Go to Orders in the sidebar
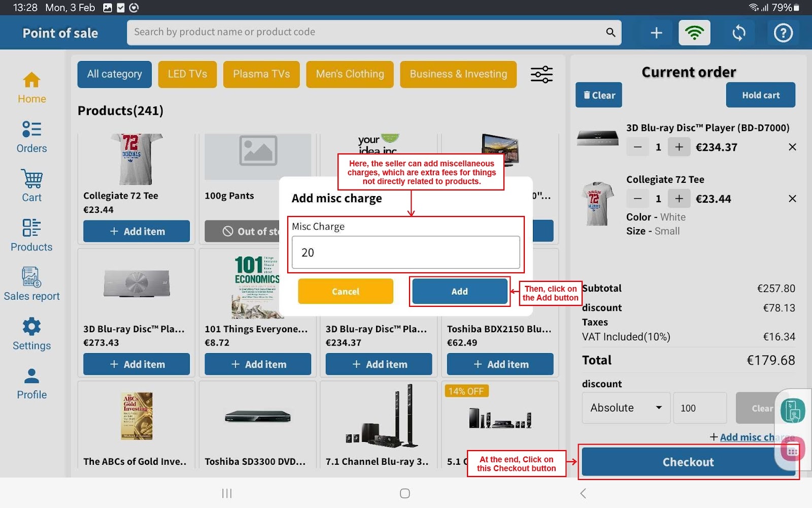Viewport: 812px width, 508px height. [31, 137]
